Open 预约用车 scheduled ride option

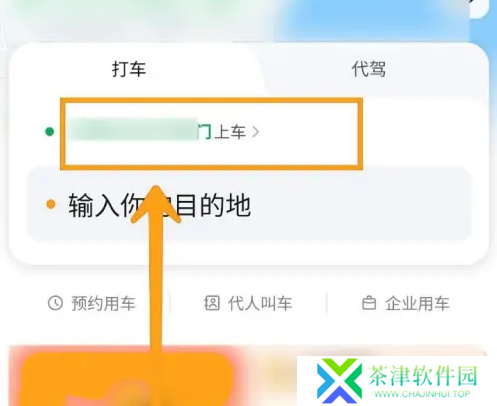pos(92,303)
